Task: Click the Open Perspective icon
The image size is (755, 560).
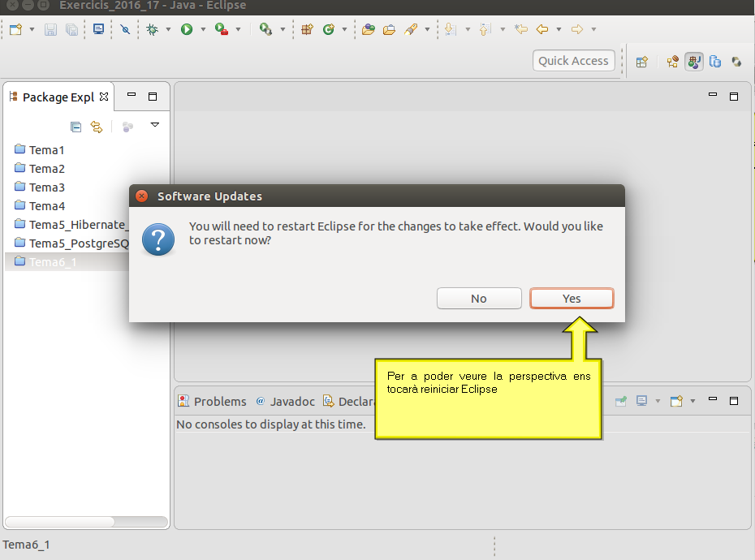Action: point(642,62)
